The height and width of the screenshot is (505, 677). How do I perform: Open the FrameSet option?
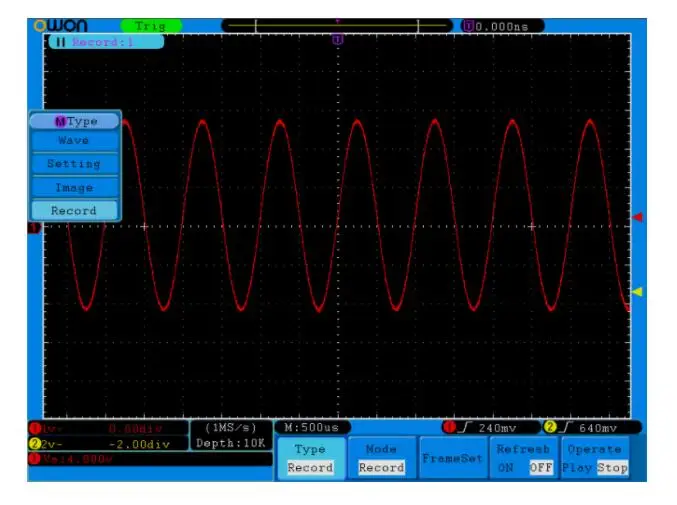point(452,458)
